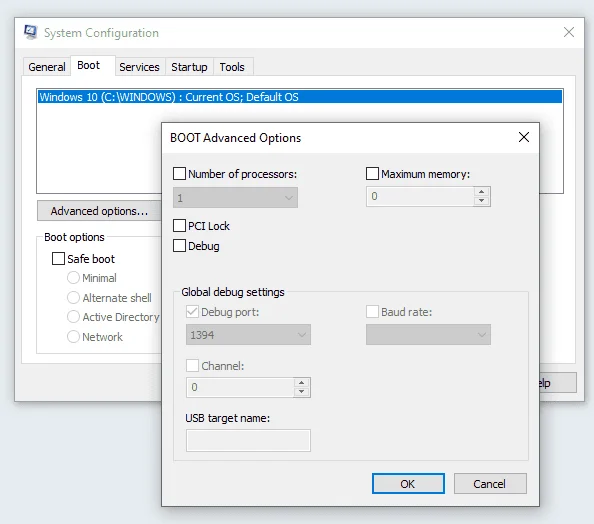Click the Channel value field
The height and width of the screenshot is (524, 594).
240,387
